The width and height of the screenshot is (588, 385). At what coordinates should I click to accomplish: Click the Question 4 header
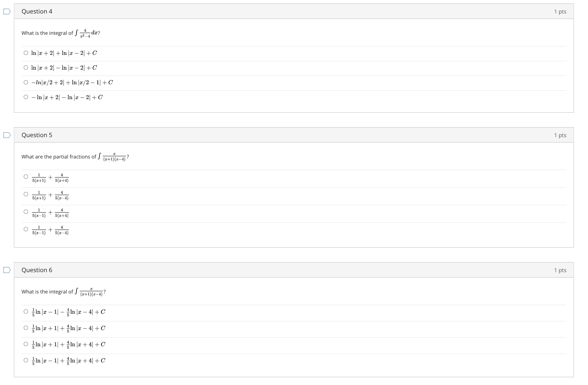point(37,11)
